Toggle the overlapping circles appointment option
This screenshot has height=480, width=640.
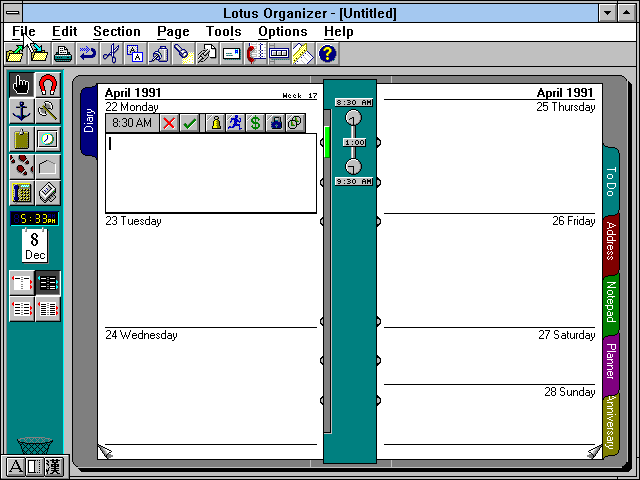point(295,123)
